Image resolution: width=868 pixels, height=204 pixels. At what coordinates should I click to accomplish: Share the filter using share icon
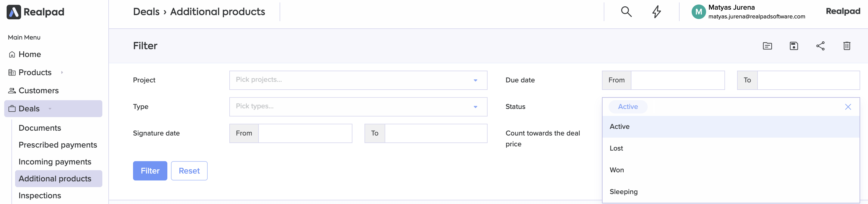click(820, 46)
